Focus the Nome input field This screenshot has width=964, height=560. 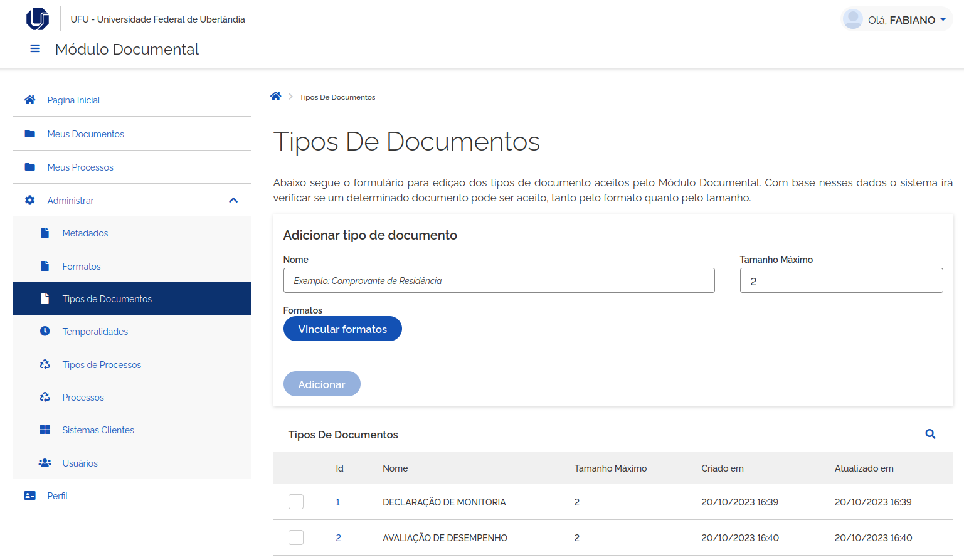499,280
